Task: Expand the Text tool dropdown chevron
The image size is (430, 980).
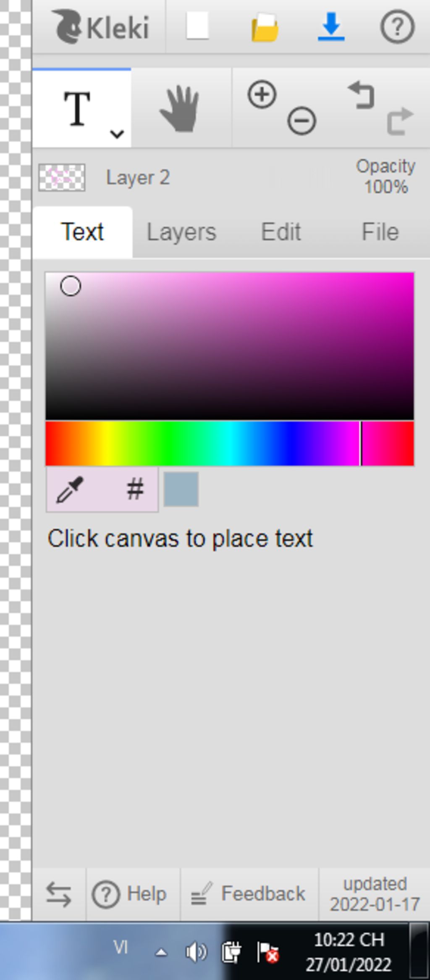Action: pos(117,134)
